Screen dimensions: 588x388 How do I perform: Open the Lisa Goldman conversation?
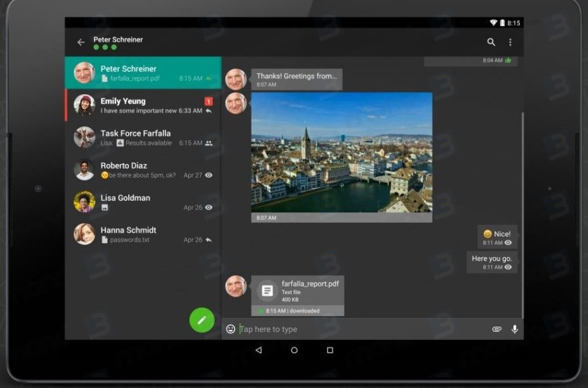click(x=143, y=202)
